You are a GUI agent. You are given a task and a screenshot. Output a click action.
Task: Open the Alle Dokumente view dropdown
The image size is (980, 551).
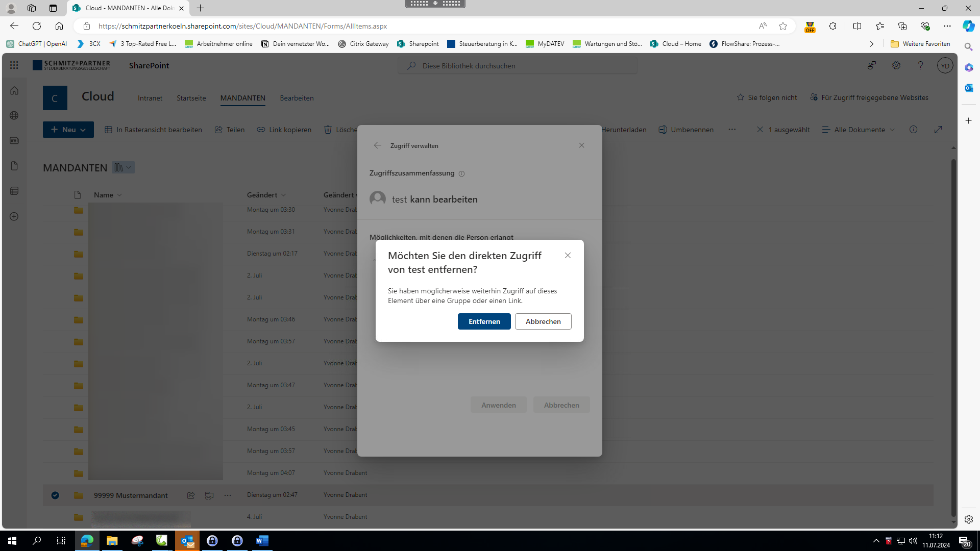tap(859, 130)
